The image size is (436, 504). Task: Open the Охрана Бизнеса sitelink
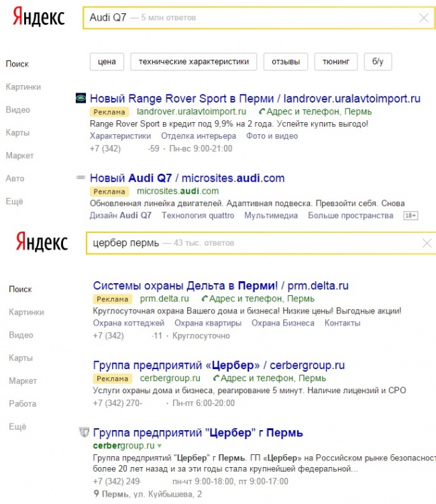tap(283, 323)
